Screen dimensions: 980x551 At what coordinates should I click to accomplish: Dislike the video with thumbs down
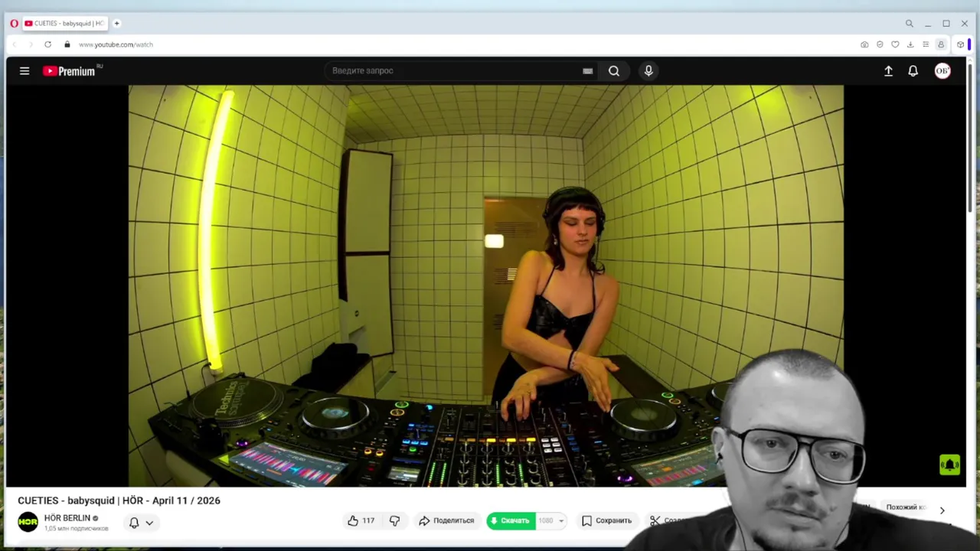pyautogui.click(x=394, y=520)
